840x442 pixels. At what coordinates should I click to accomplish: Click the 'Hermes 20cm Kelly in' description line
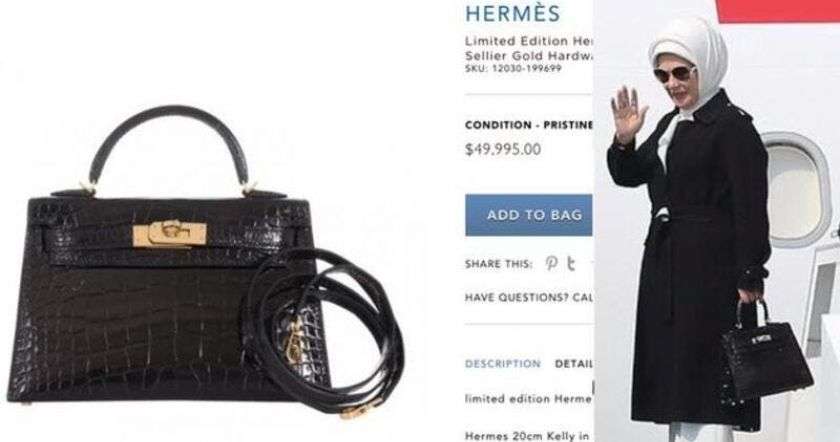pos(527,436)
